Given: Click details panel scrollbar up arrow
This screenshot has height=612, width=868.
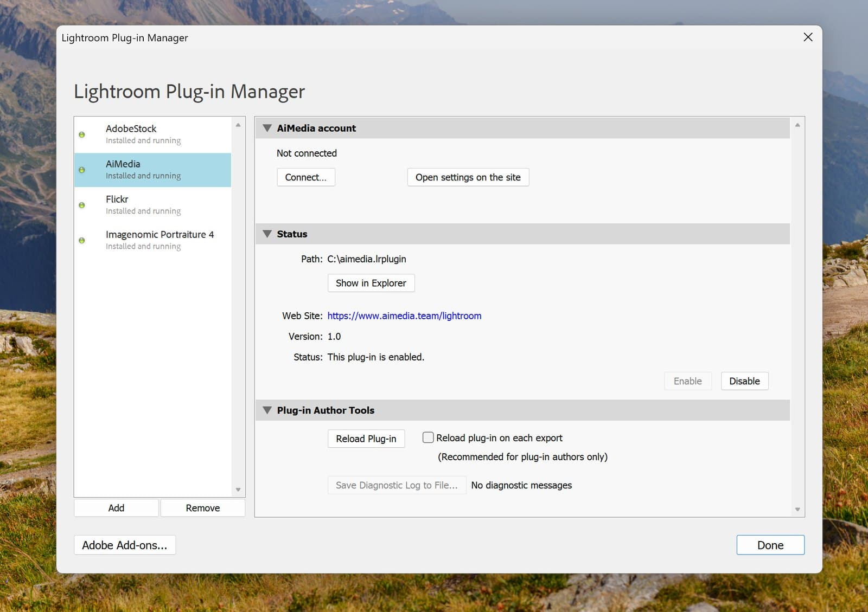Looking at the screenshot, I should click(797, 125).
